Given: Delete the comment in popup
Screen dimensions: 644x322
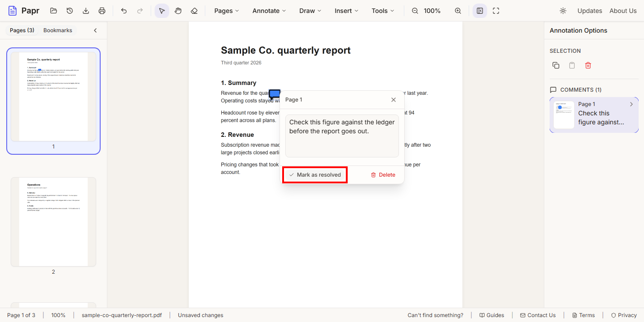Looking at the screenshot, I should click(x=383, y=175).
